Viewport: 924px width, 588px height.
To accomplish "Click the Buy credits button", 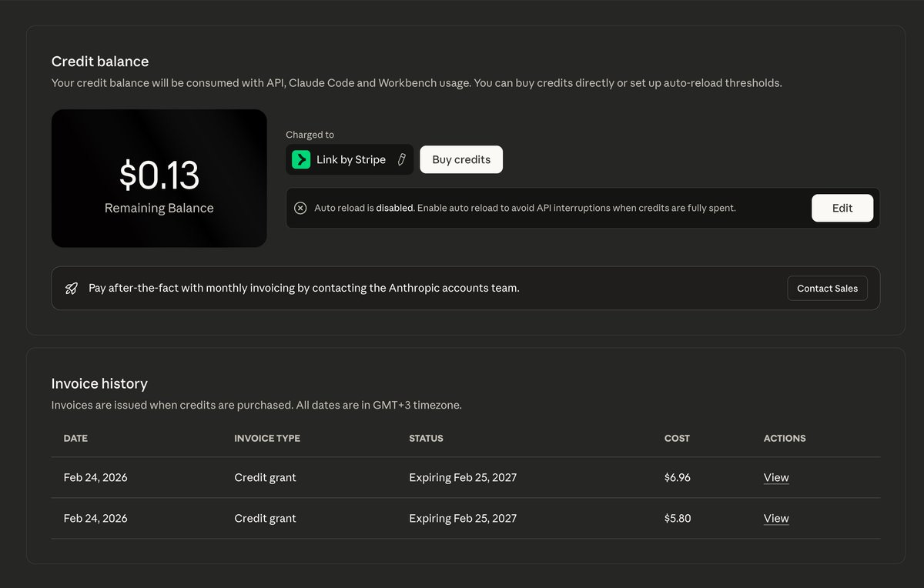I will (461, 159).
